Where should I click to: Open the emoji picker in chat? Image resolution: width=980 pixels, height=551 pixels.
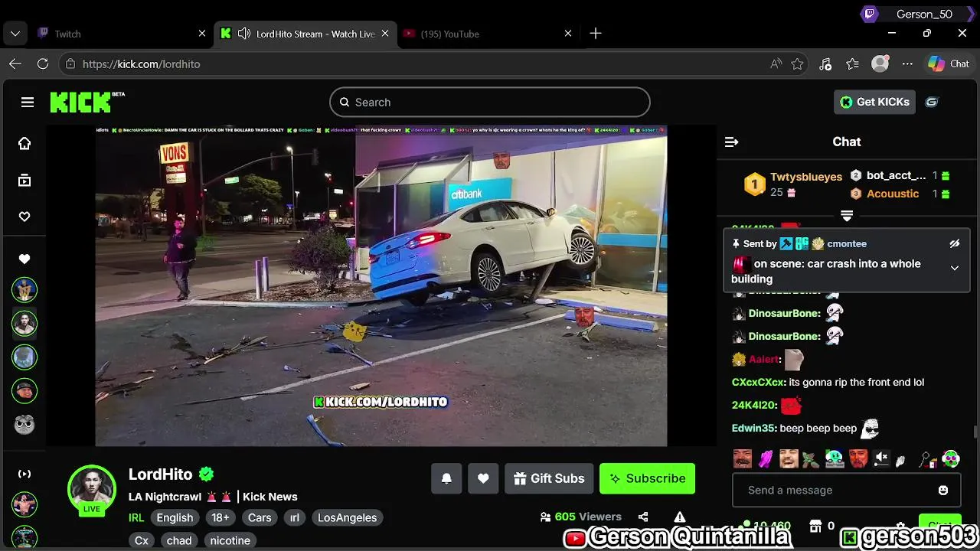point(943,490)
